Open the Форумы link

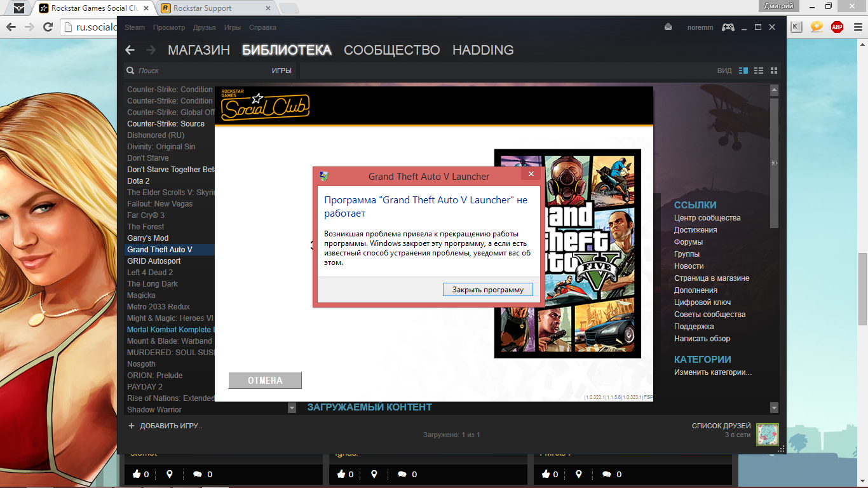[x=689, y=242]
